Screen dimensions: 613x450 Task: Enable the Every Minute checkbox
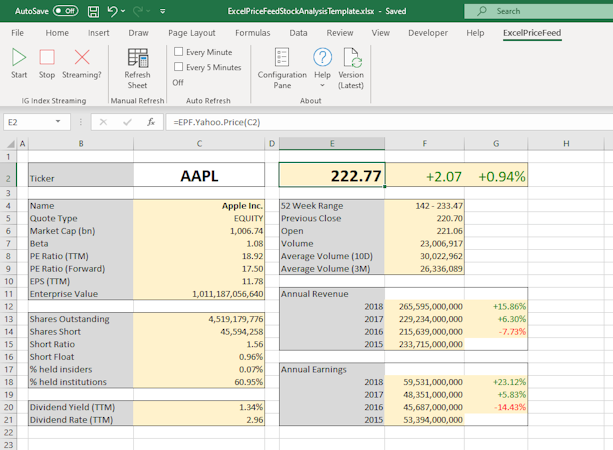pos(179,51)
